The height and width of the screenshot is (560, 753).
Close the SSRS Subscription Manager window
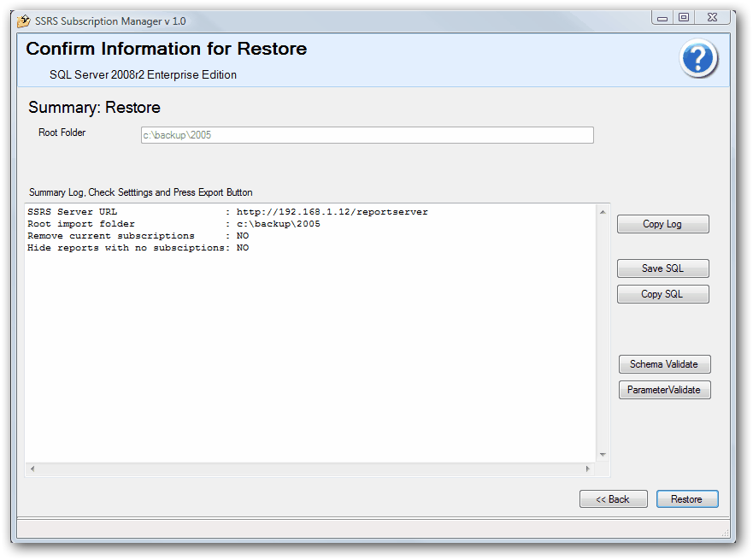pyautogui.click(x=712, y=18)
